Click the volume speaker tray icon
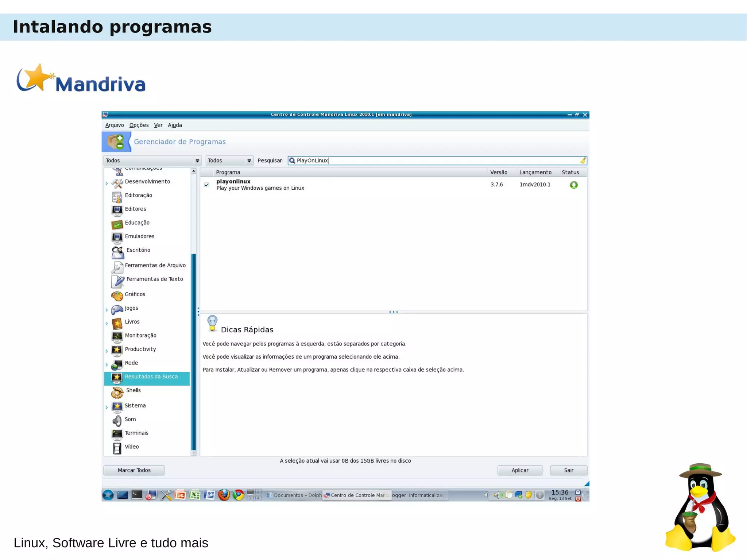Viewport: 747px width, 560px height. [498, 495]
